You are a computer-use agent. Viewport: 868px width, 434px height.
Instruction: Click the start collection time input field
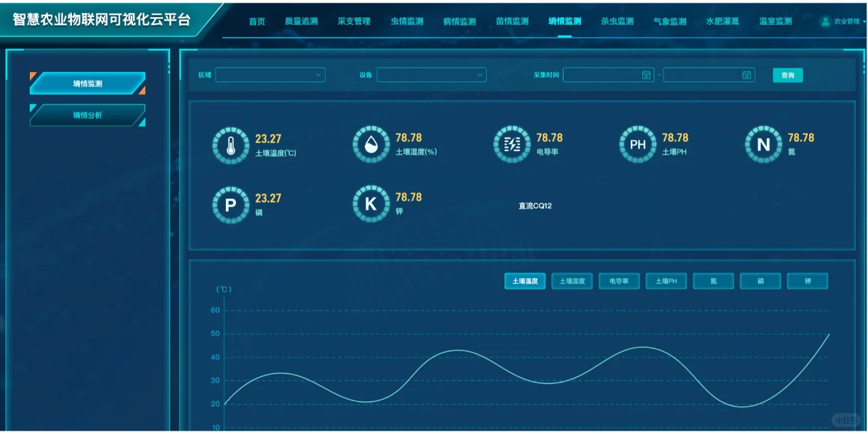click(x=608, y=75)
